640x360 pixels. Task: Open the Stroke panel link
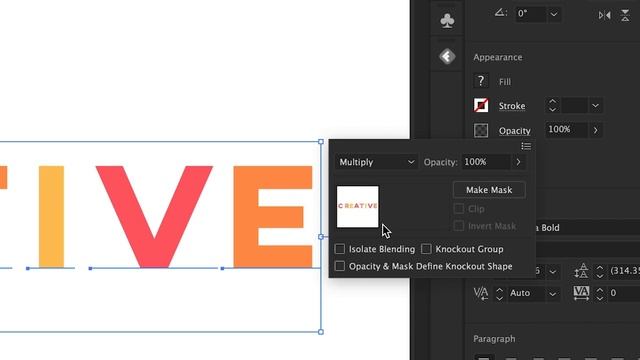tap(512, 106)
